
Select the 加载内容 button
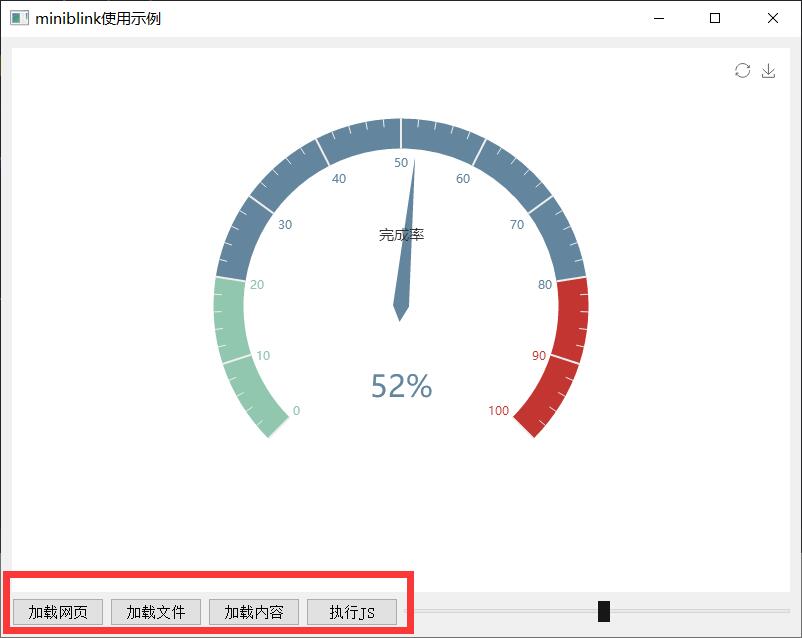tap(254, 612)
